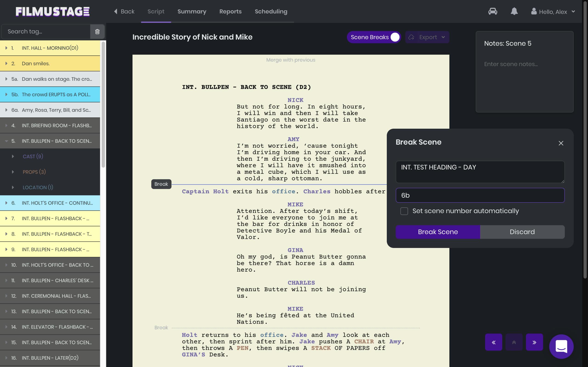Click the dotted Break marker above Holt returns
Viewport: 588px width, 367px height.
[161, 328]
